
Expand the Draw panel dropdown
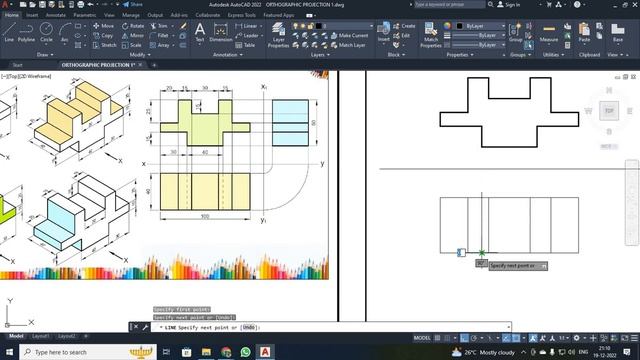(45, 54)
